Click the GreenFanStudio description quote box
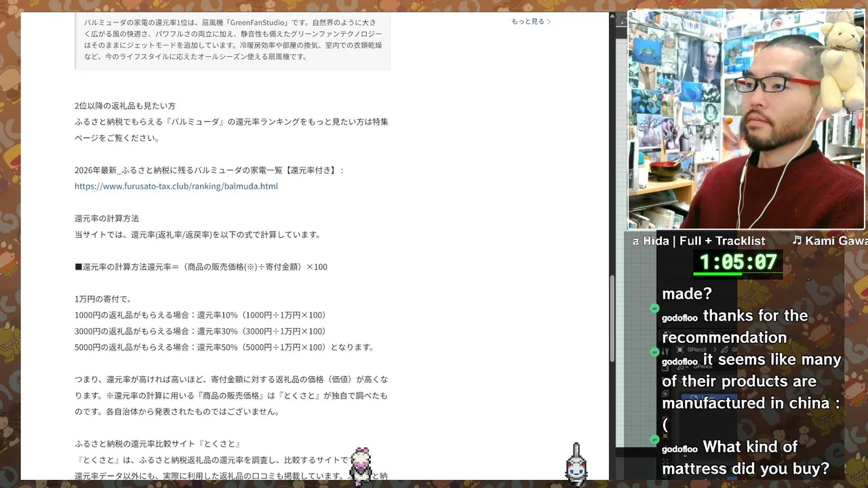The image size is (868, 488). (x=233, y=41)
